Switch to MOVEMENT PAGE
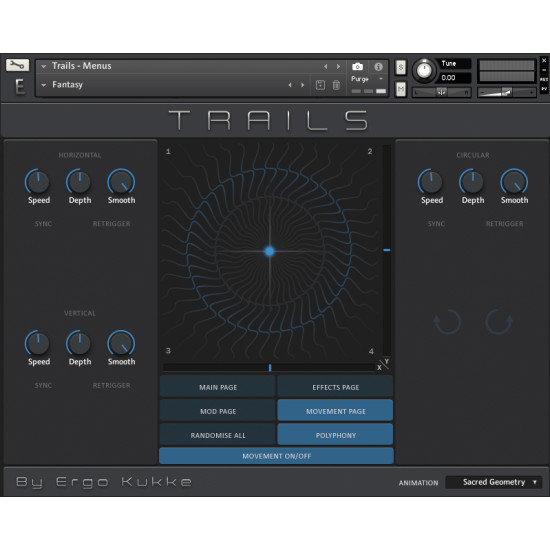Image resolution: width=550 pixels, height=550 pixels. tap(335, 411)
